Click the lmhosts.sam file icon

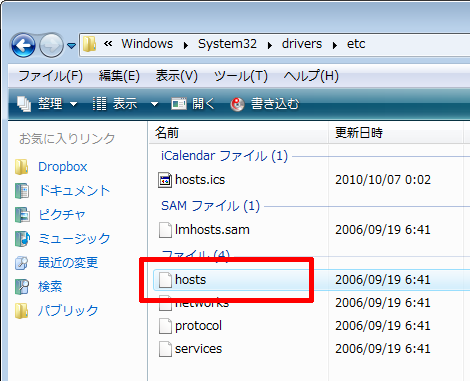click(165, 230)
